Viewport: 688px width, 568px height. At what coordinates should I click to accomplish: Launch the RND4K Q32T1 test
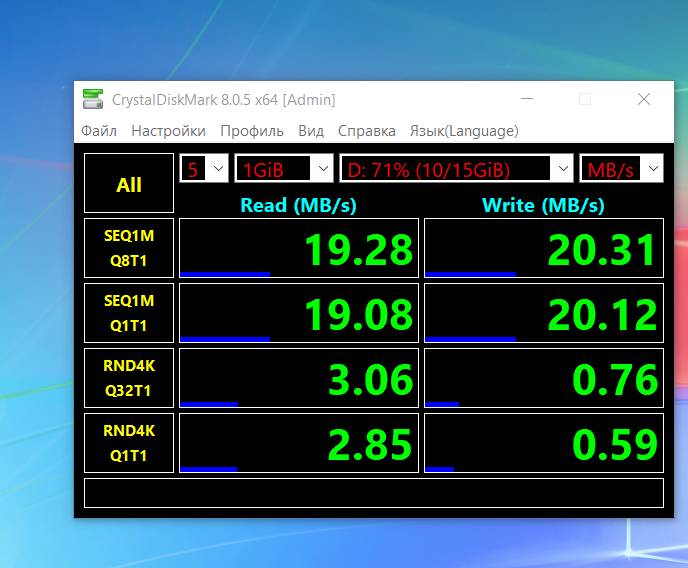point(129,378)
